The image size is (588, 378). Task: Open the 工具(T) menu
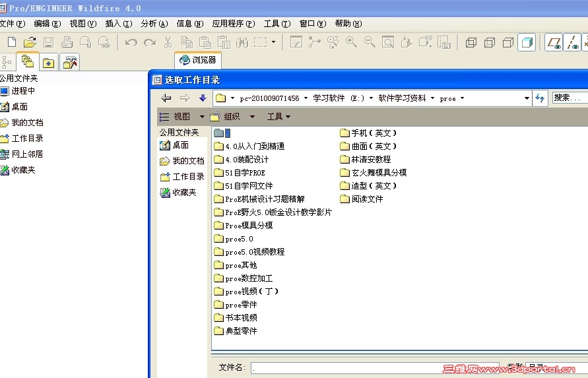click(277, 24)
